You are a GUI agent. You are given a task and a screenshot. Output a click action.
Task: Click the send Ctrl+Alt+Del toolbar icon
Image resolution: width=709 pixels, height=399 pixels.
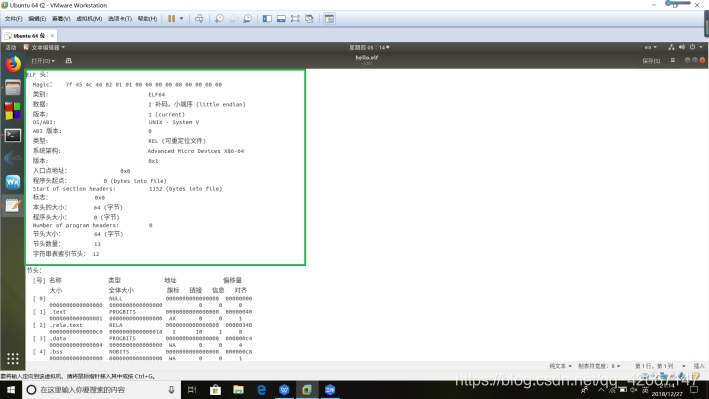click(x=199, y=19)
